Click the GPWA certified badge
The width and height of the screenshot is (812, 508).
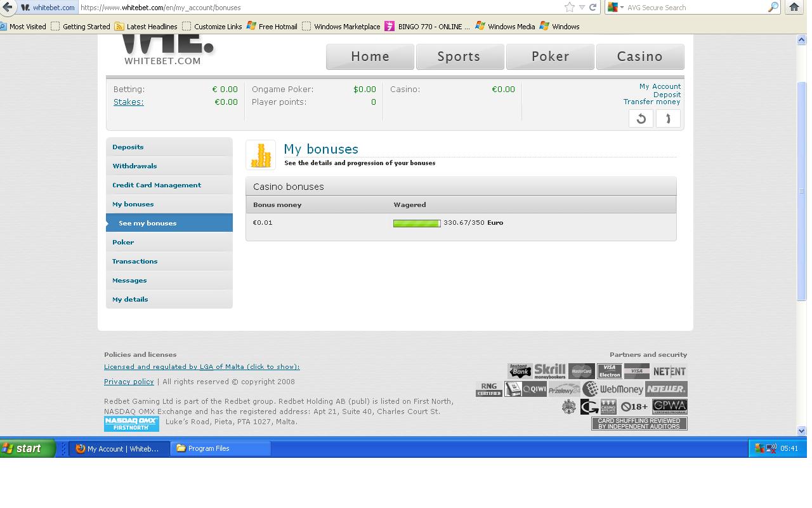670,406
